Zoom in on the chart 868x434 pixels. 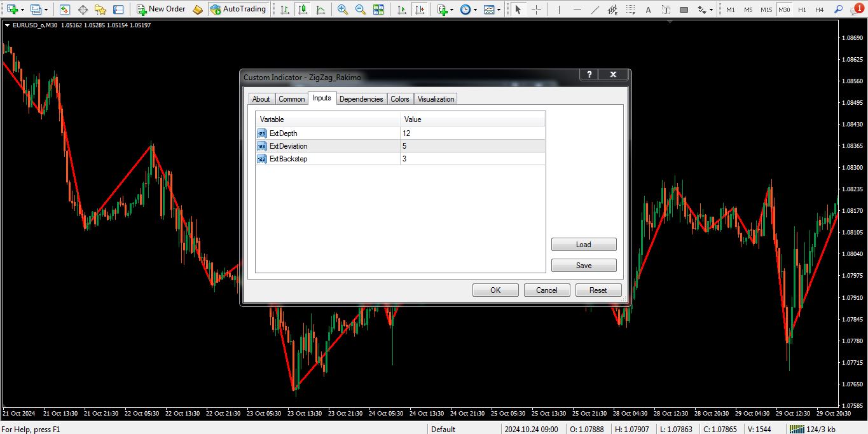point(343,10)
